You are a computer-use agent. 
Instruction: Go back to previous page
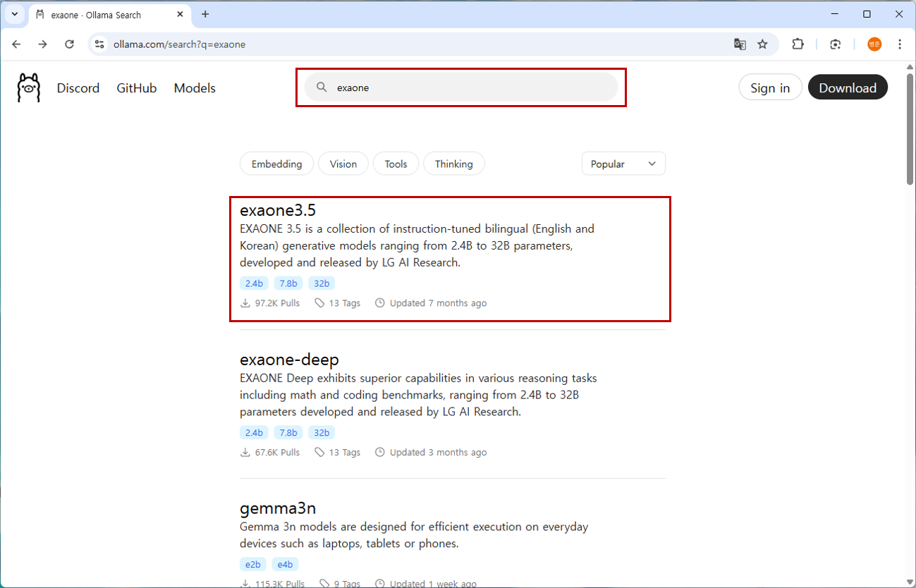click(x=16, y=44)
